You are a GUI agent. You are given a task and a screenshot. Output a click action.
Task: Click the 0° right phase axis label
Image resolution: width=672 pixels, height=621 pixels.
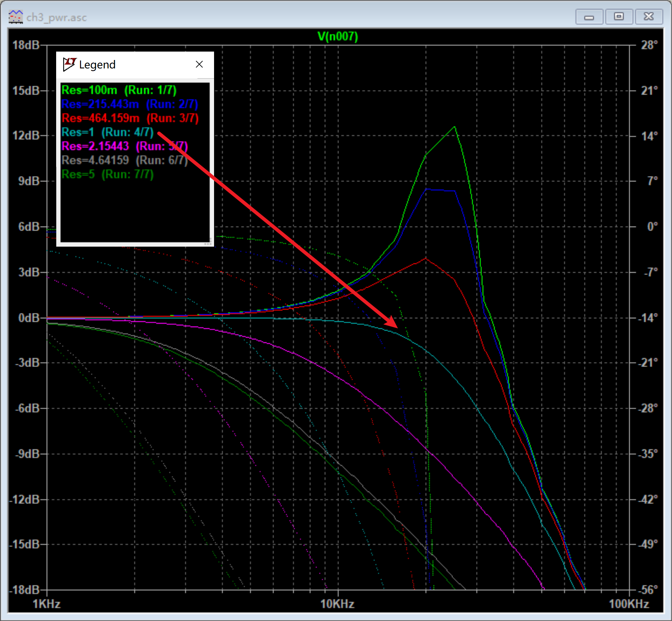653,227
